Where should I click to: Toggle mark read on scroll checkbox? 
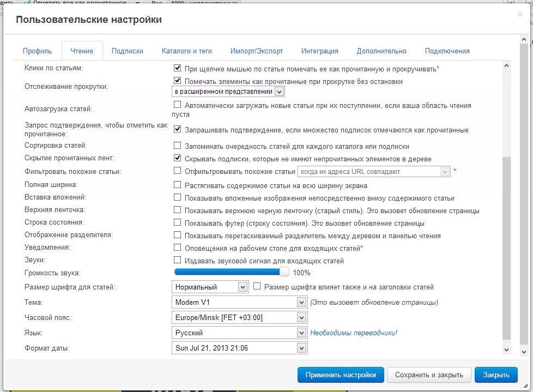[178, 81]
